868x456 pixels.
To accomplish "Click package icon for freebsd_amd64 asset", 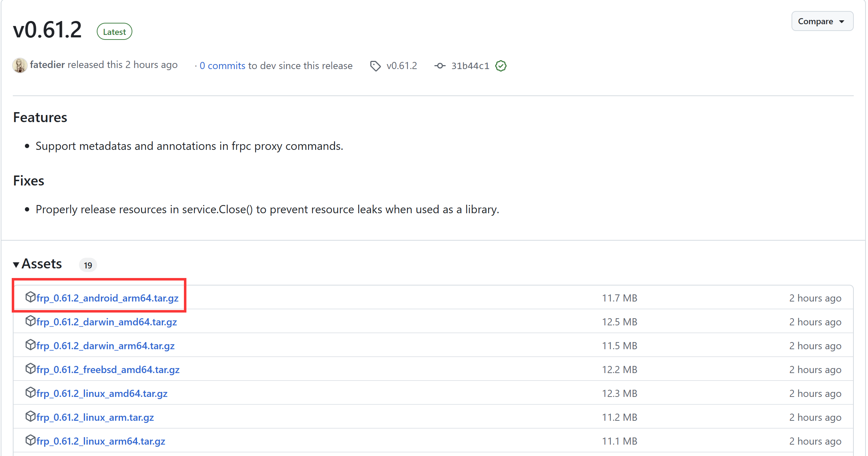I will tap(30, 368).
